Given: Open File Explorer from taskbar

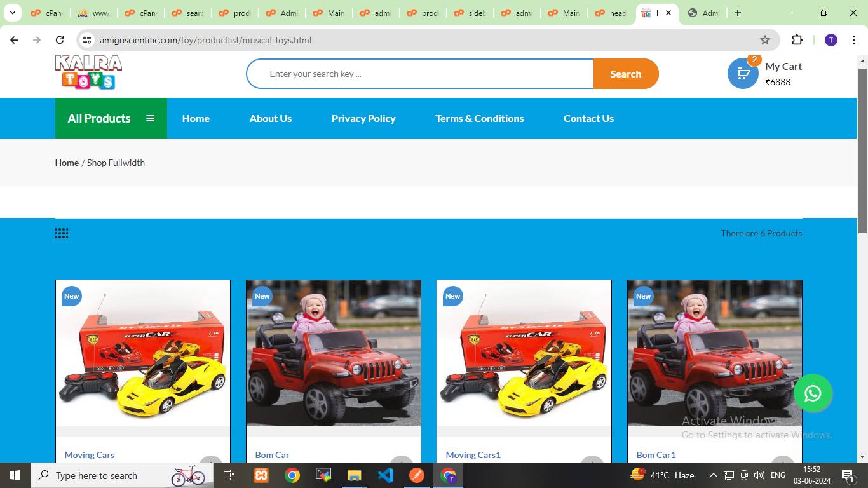Looking at the screenshot, I should [354, 475].
